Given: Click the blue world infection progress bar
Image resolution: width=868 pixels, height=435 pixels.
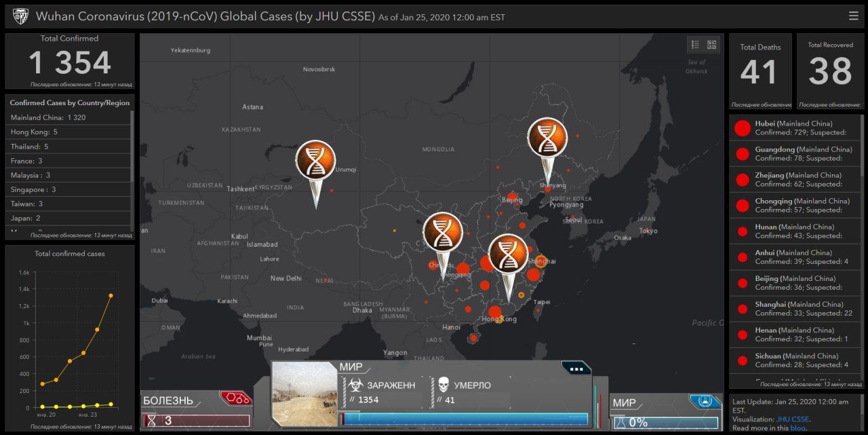Looking at the screenshot, I should (x=465, y=419).
